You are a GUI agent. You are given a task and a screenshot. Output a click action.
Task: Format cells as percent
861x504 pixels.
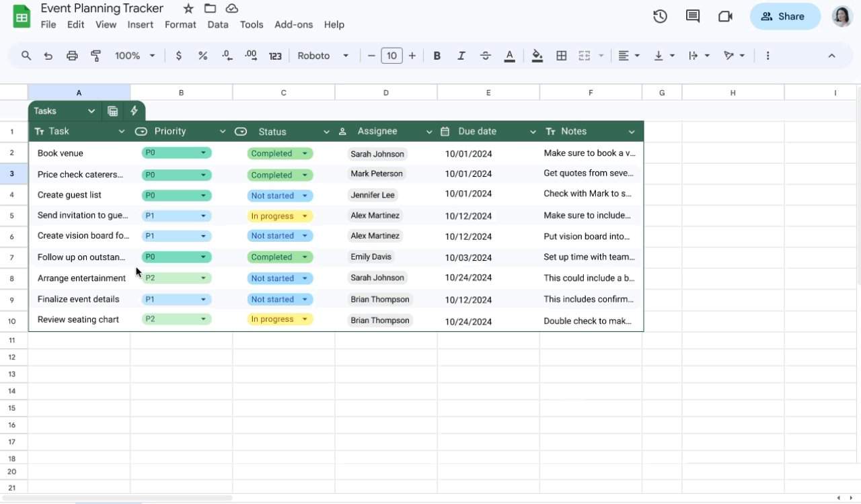(202, 56)
